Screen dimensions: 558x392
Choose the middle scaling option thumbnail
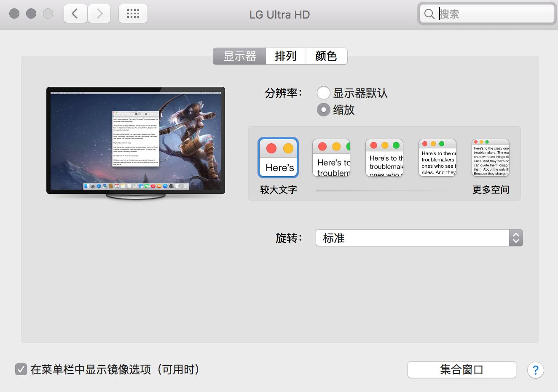coord(384,158)
